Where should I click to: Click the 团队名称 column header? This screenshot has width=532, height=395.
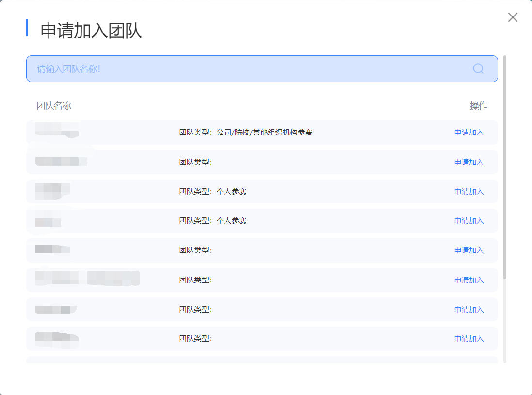54,106
